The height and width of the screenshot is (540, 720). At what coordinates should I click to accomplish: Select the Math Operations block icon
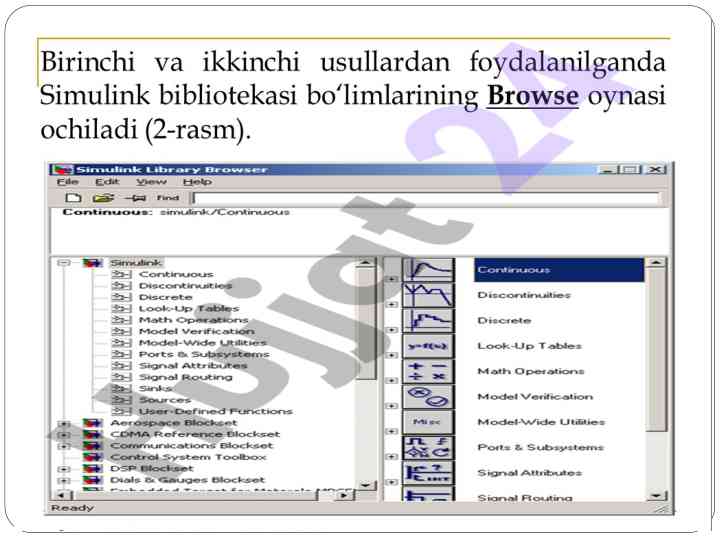(x=427, y=371)
